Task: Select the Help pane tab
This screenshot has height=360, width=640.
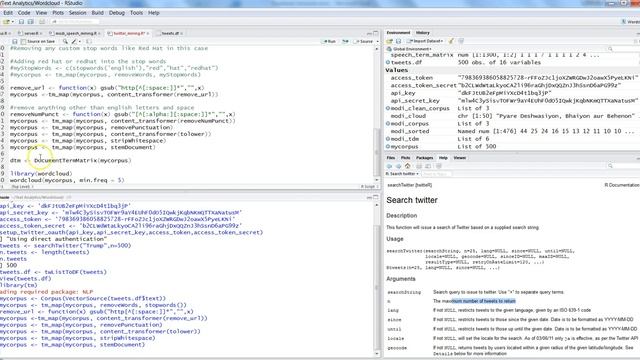Action: click(443, 158)
